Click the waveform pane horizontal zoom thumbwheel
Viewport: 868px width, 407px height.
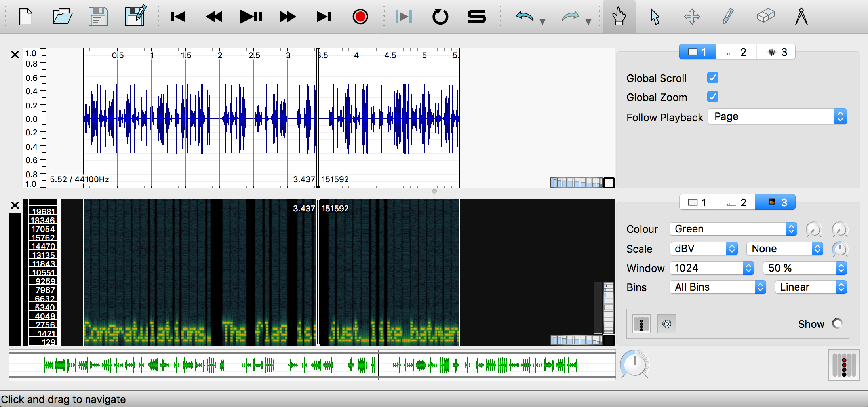pos(577,183)
